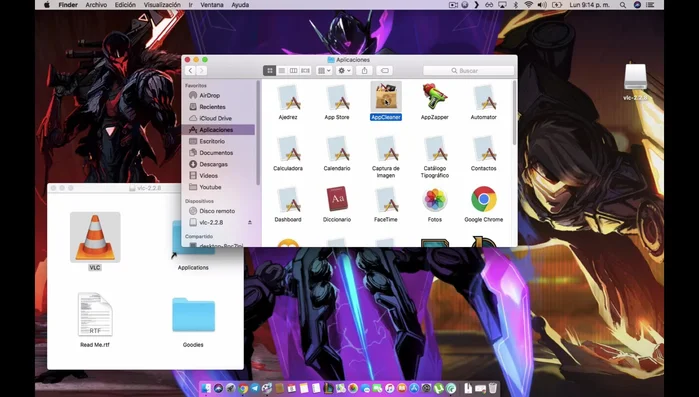The width and height of the screenshot is (699, 397).
Task: Click the vlc-2.2.8 disk on desktop
Action: [635, 78]
